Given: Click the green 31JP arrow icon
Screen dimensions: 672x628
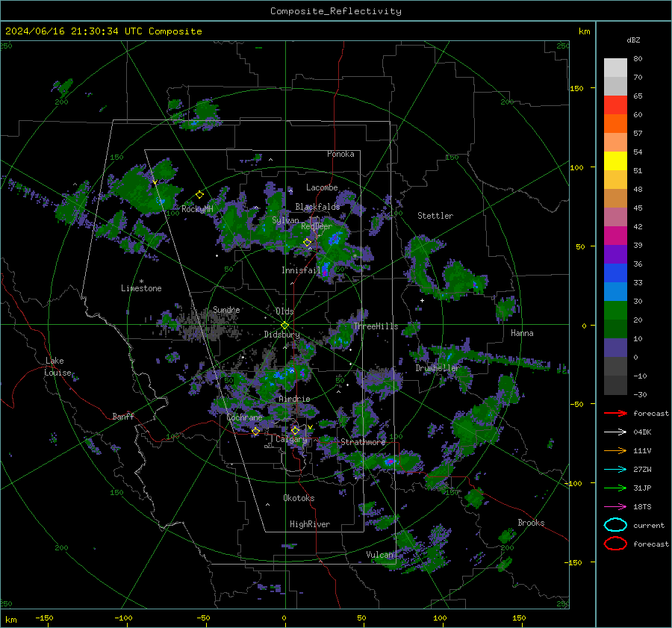Looking at the screenshot, I should (x=615, y=488).
